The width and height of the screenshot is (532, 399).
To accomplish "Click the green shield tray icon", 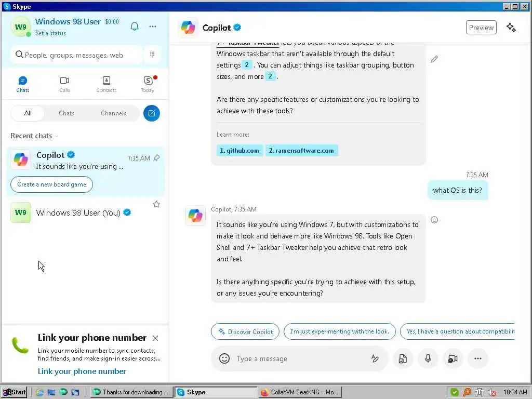I will (454, 392).
